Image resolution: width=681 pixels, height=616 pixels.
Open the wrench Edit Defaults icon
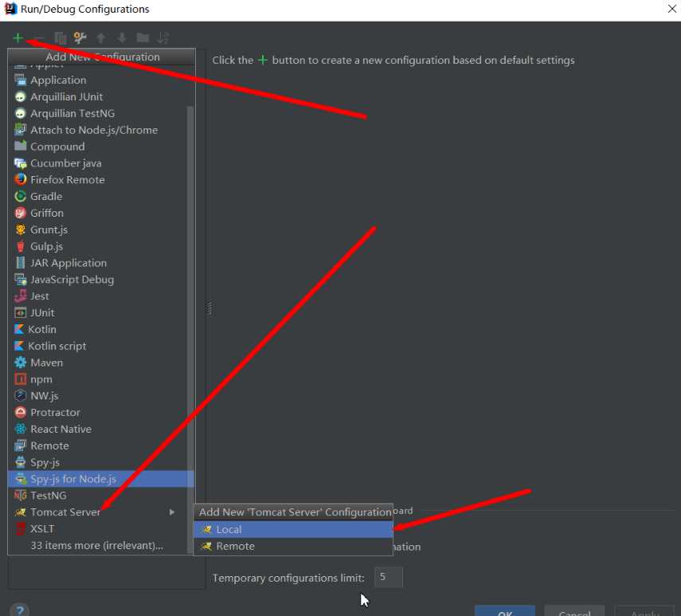[x=80, y=38]
